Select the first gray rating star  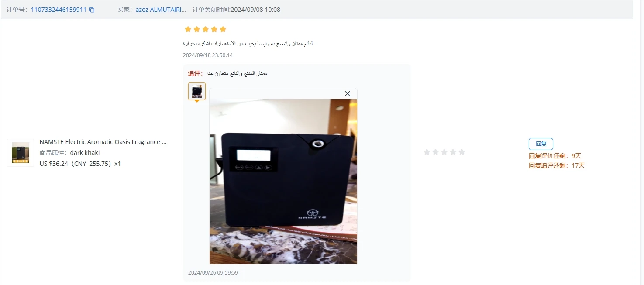(427, 152)
